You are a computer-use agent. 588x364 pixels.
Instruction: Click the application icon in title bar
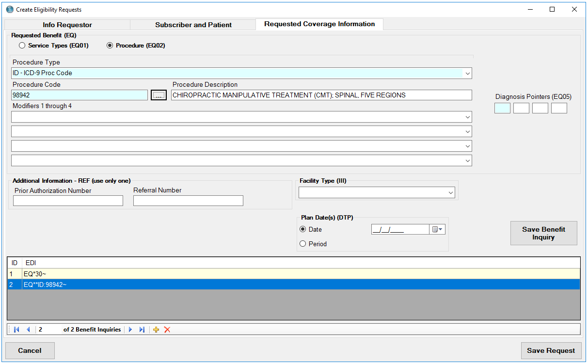pyautogui.click(x=10, y=9)
